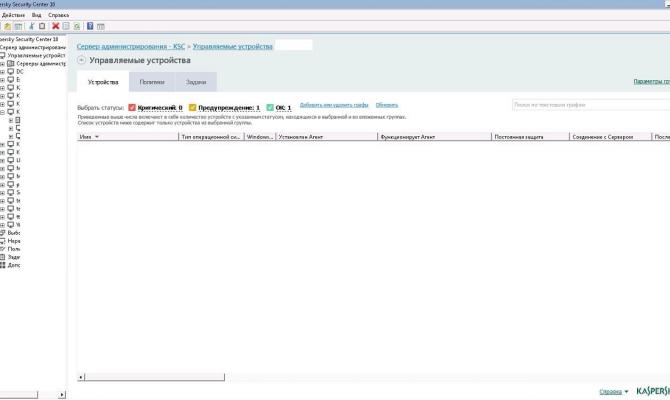Open the Справка menu in menu bar

click(59, 15)
